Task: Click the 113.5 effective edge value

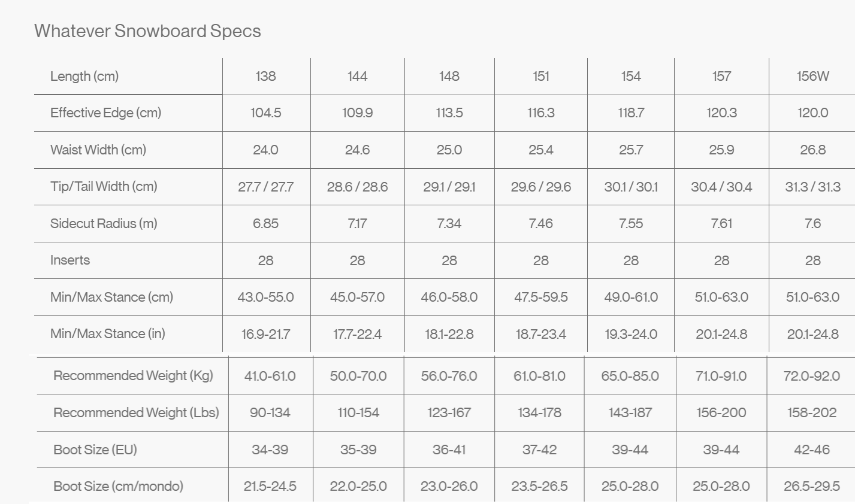Action: (x=449, y=113)
